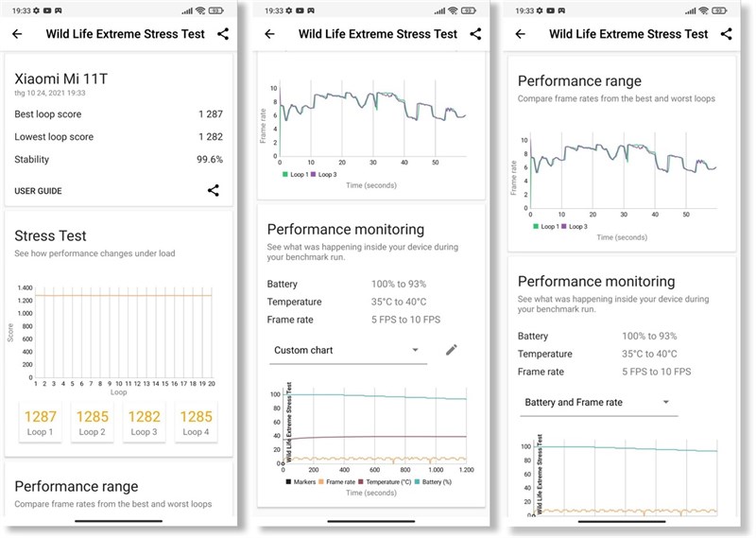756x538 pixels.
Task: Tap share icon in left screen header
Action: (223, 34)
